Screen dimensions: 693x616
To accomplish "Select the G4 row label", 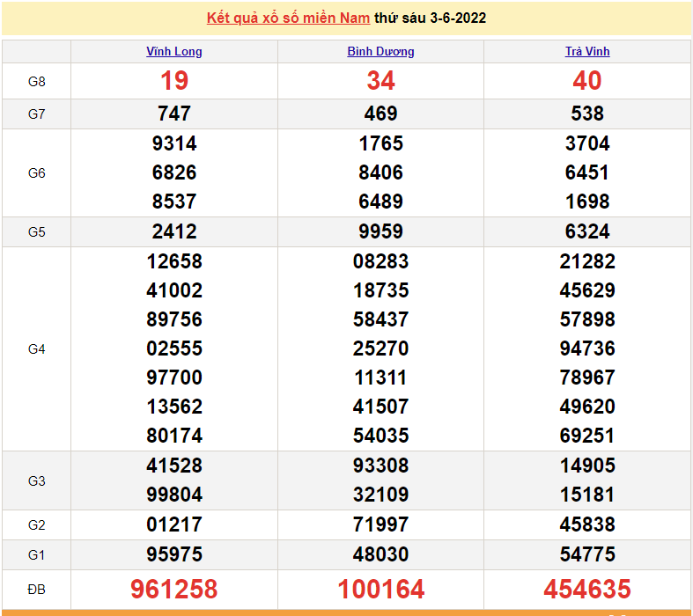I will pyautogui.click(x=36, y=349).
